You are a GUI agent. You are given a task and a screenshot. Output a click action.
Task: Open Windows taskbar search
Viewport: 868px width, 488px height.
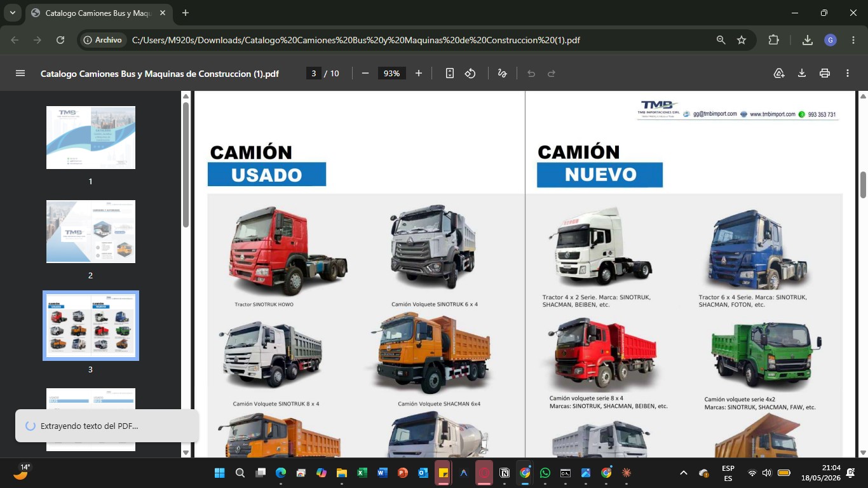pyautogui.click(x=240, y=473)
